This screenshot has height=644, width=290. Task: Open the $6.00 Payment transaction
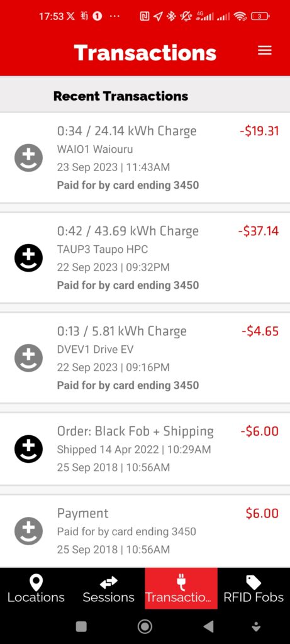pyautogui.click(x=145, y=531)
